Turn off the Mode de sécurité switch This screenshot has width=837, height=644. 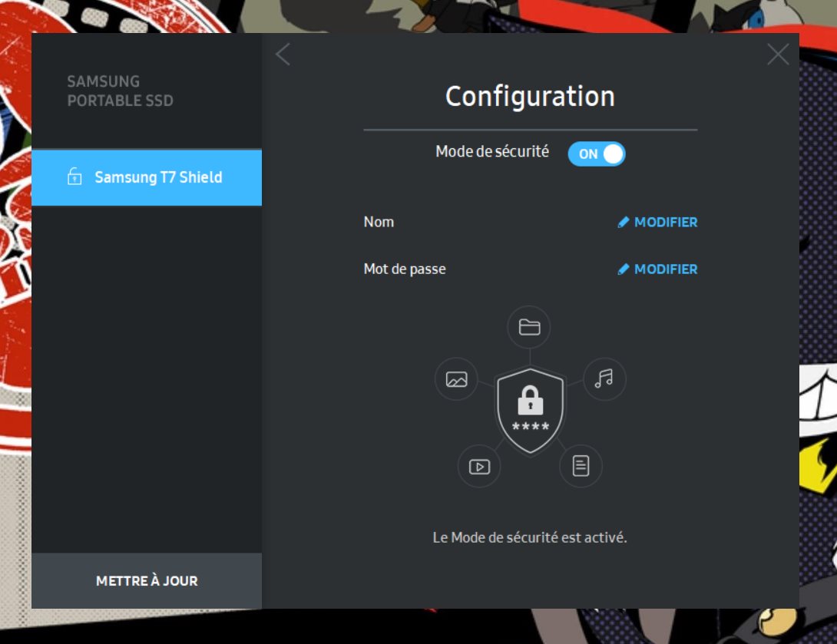pyautogui.click(x=596, y=154)
